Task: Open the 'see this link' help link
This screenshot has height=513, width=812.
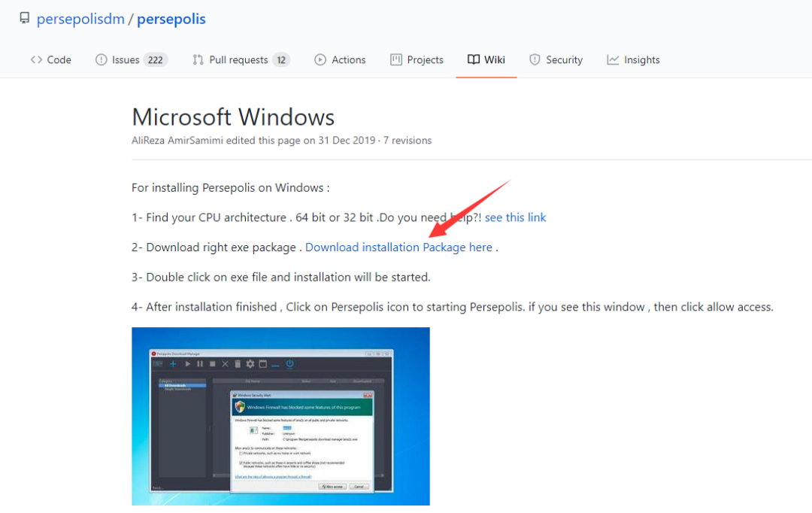Action: (515, 217)
